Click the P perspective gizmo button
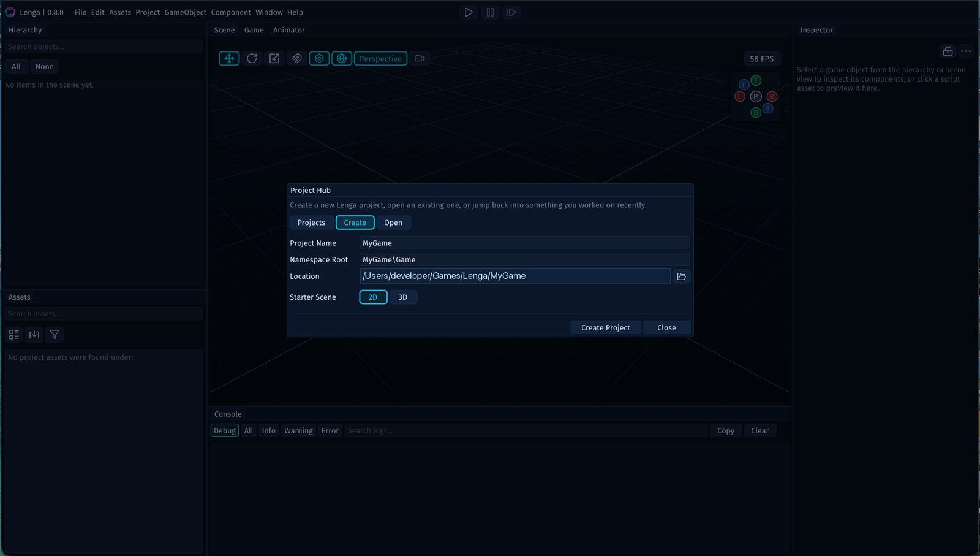 [756, 96]
